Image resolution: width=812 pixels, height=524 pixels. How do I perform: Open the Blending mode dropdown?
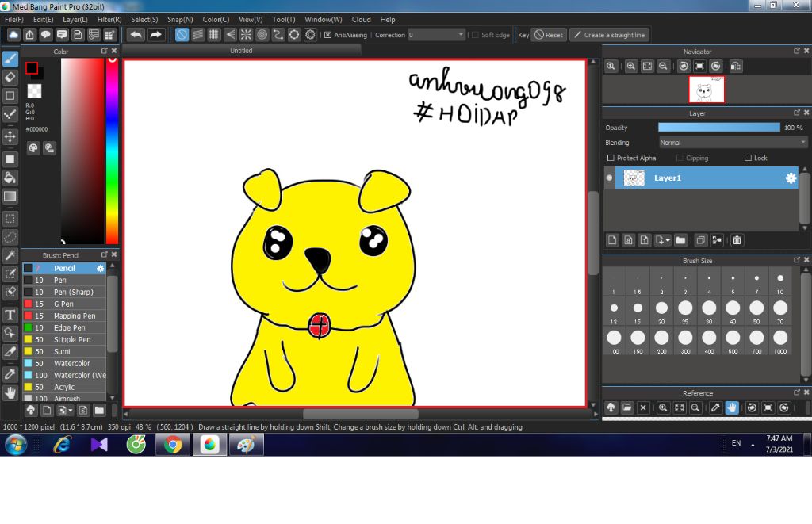(x=733, y=143)
